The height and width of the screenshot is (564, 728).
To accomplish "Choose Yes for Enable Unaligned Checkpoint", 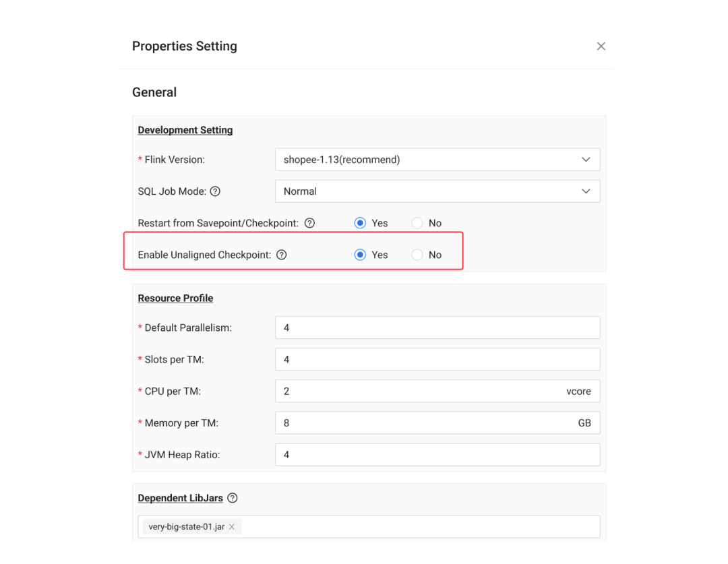I will [x=360, y=255].
